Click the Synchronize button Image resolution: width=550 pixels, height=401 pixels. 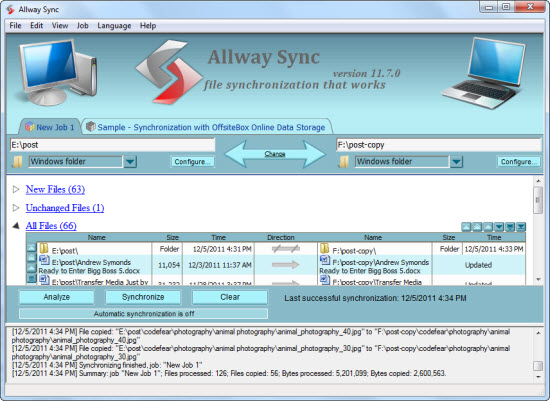coord(143,297)
